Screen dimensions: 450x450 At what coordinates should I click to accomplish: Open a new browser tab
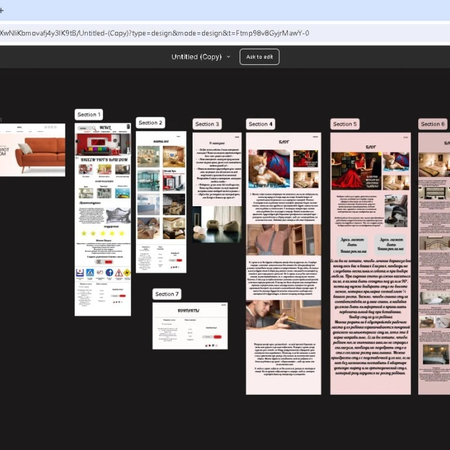pos(1,10)
